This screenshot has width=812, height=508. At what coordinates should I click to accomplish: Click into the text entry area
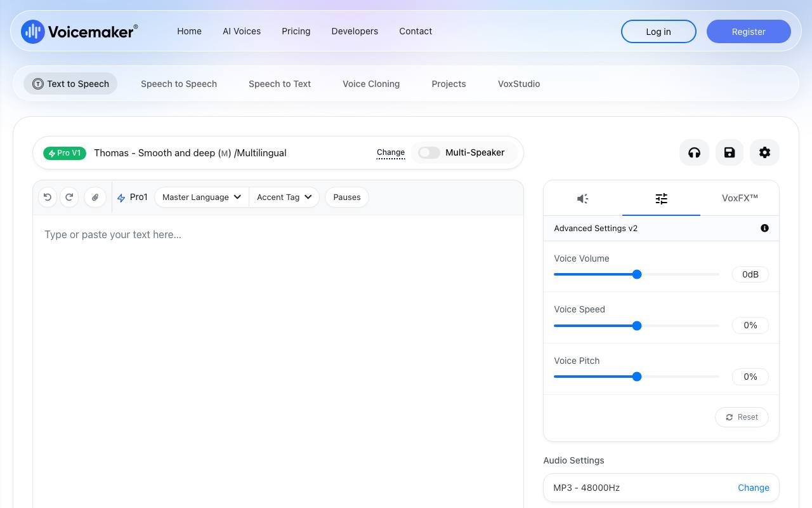278,361
